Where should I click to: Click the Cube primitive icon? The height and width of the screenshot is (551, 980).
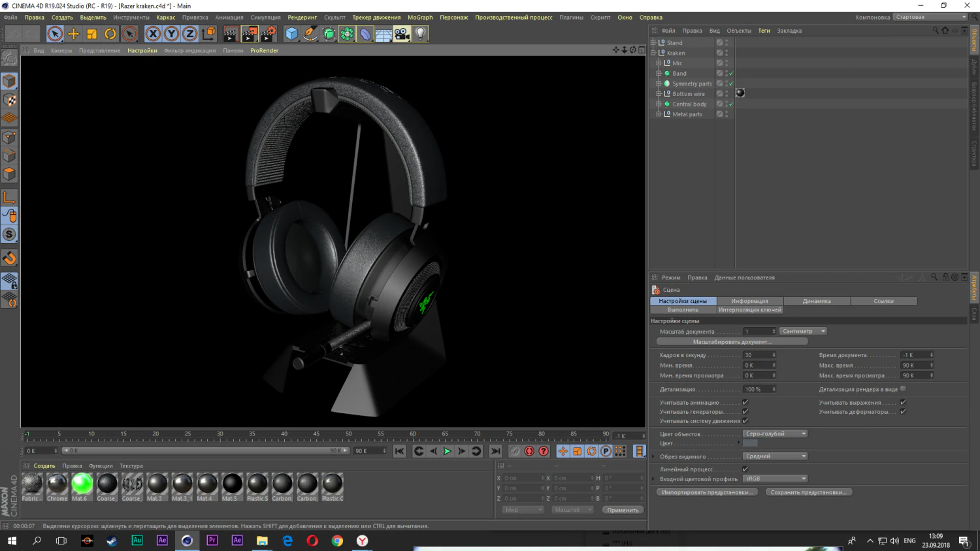pyautogui.click(x=289, y=33)
